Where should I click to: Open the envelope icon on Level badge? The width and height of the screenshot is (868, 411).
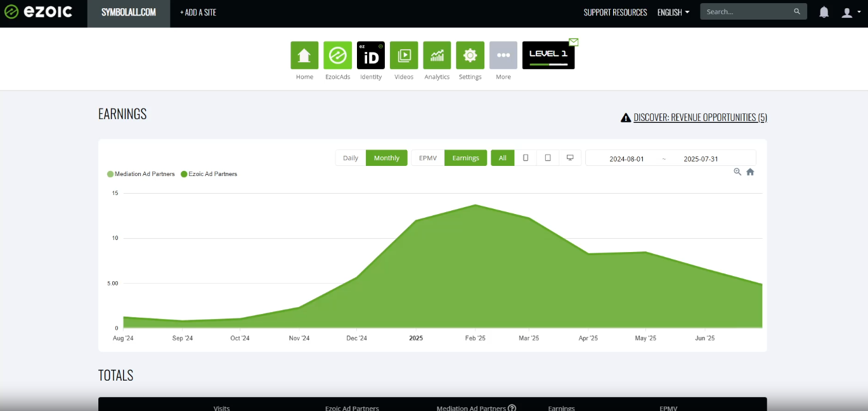point(573,42)
